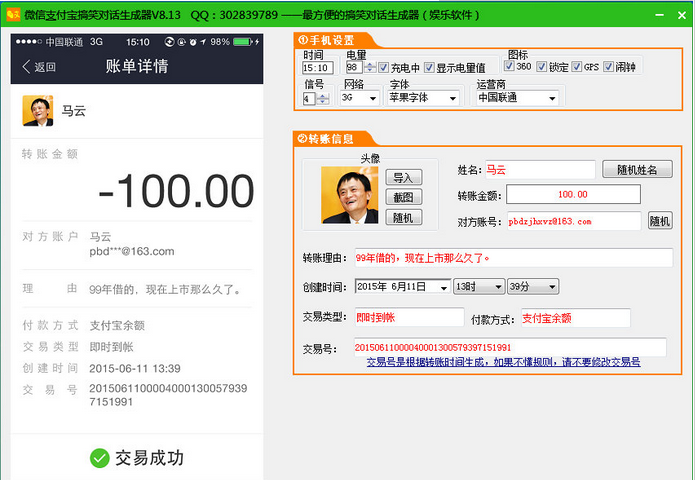Click the 随机姓名 button
The width and height of the screenshot is (695, 480).
click(x=638, y=169)
